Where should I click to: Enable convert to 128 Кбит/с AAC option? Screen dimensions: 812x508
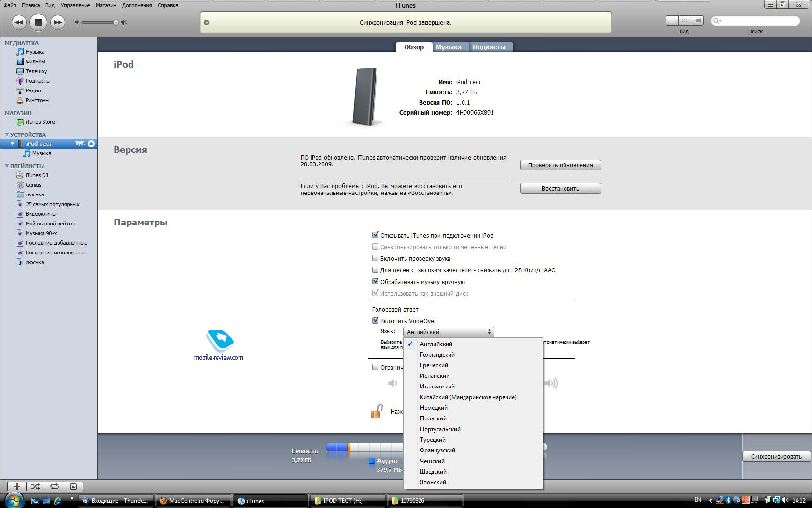(x=375, y=269)
